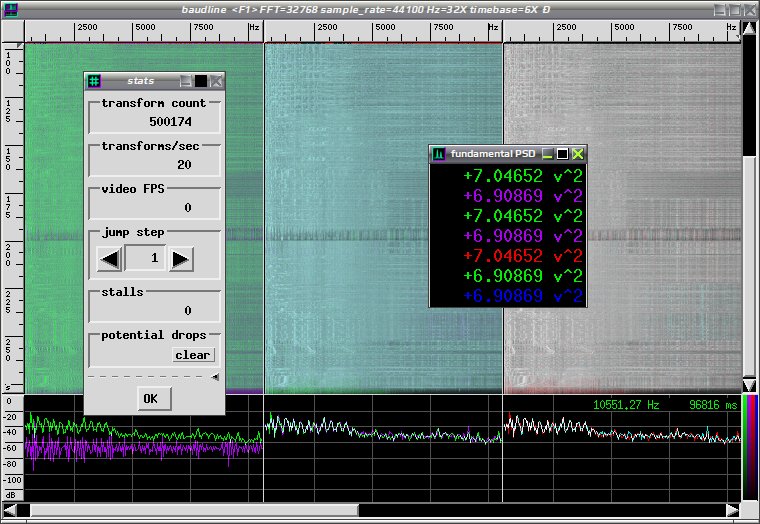Clear the potential drops counter
The height and width of the screenshot is (524, 760).
pos(193,355)
